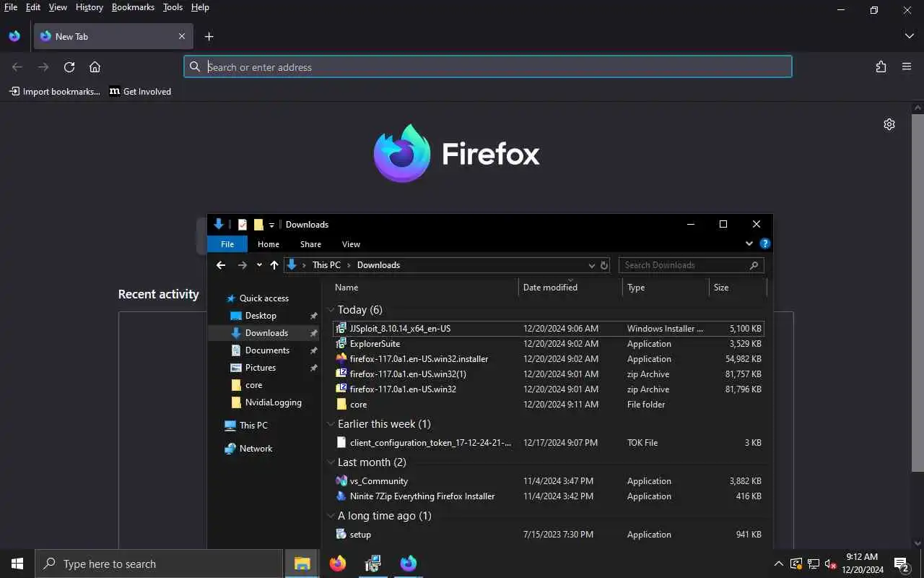Collapse the Last month group
The image size is (924, 578).
click(x=331, y=462)
